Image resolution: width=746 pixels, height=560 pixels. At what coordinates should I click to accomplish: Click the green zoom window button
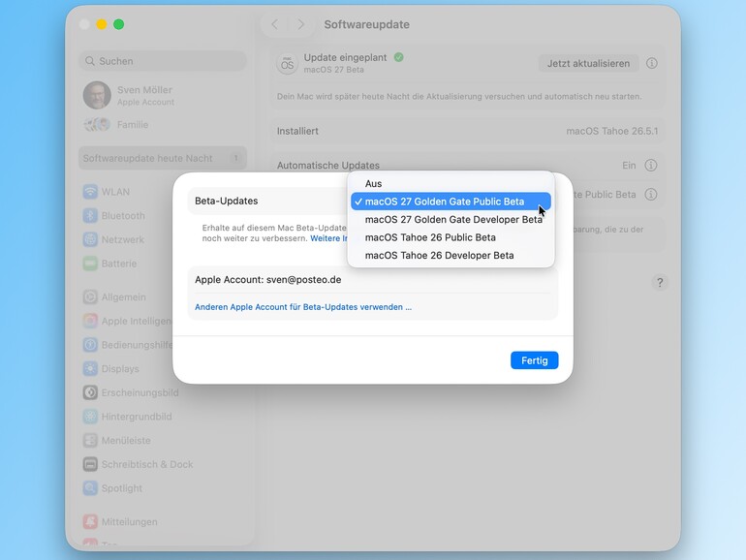(x=119, y=24)
